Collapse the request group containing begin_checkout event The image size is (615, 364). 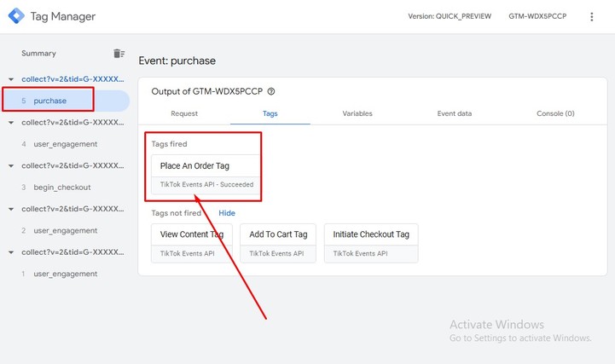(x=11, y=165)
